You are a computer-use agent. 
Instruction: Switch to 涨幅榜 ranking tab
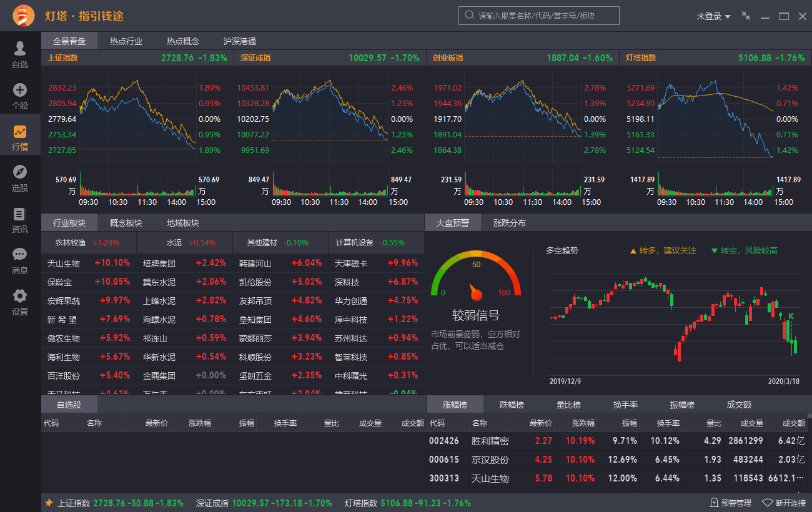[x=455, y=405]
